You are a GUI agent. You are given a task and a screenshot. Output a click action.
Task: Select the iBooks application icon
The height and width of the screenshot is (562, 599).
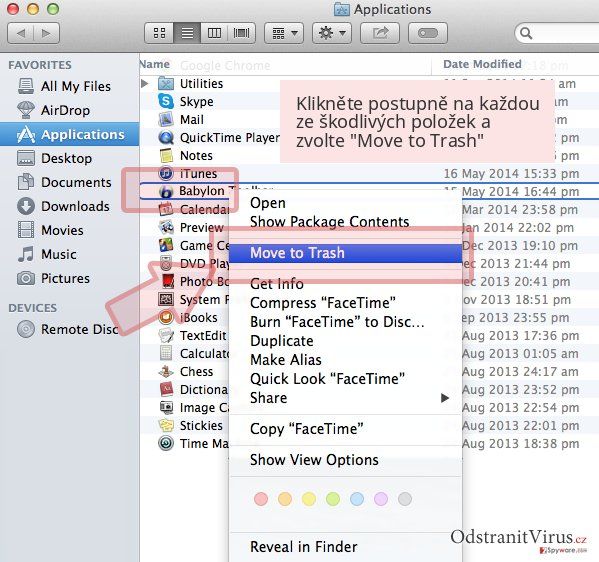(x=166, y=317)
